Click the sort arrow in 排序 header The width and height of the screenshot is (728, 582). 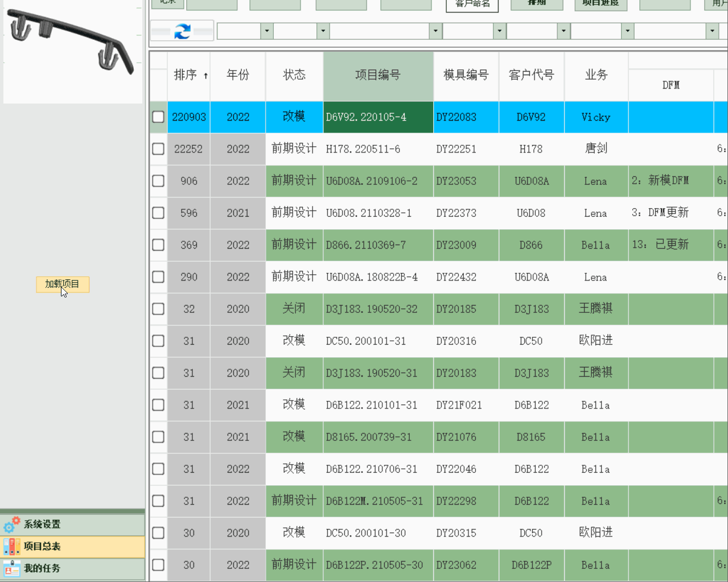click(205, 76)
